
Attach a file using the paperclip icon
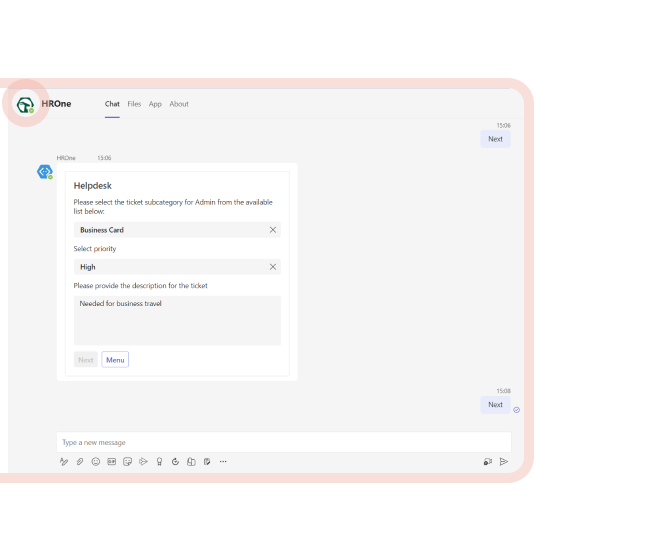tap(80, 462)
